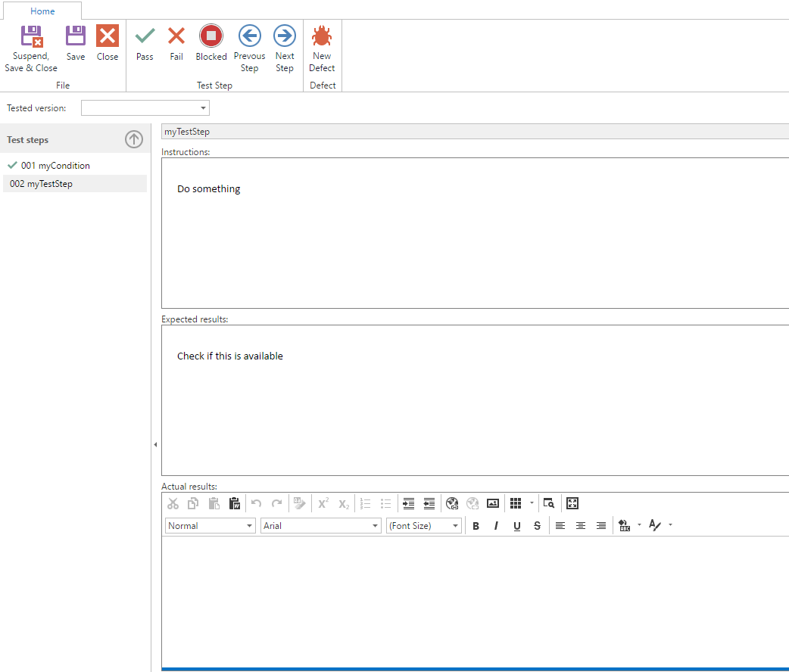The image size is (789, 672).
Task: Create a New Defect with bug icon
Action: [322, 36]
